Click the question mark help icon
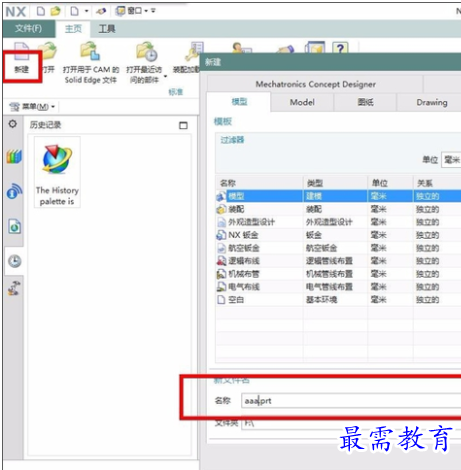Viewport: 461px width, 470px height. click(x=340, y=48)
